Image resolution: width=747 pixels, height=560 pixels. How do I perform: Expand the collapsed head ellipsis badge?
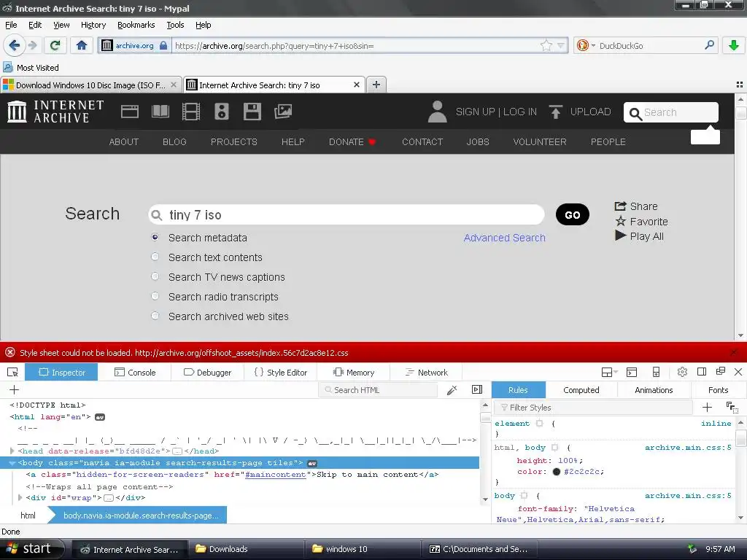coord(177,451)
